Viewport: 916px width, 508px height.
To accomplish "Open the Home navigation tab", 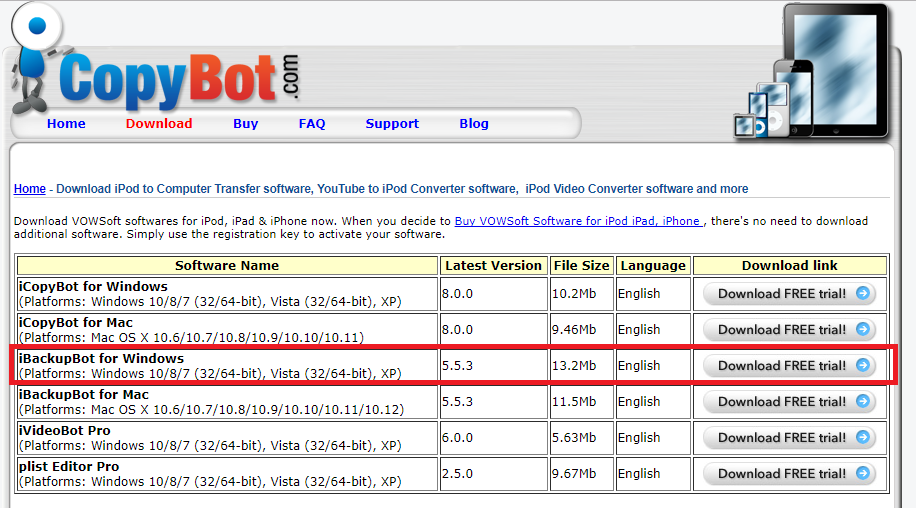I will click(x=66, y=124).
